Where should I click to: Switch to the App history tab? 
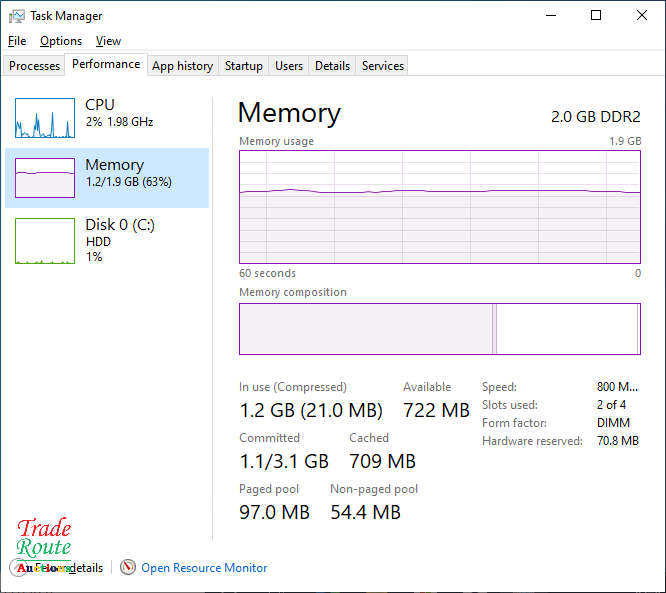click(x=182, y=66)
